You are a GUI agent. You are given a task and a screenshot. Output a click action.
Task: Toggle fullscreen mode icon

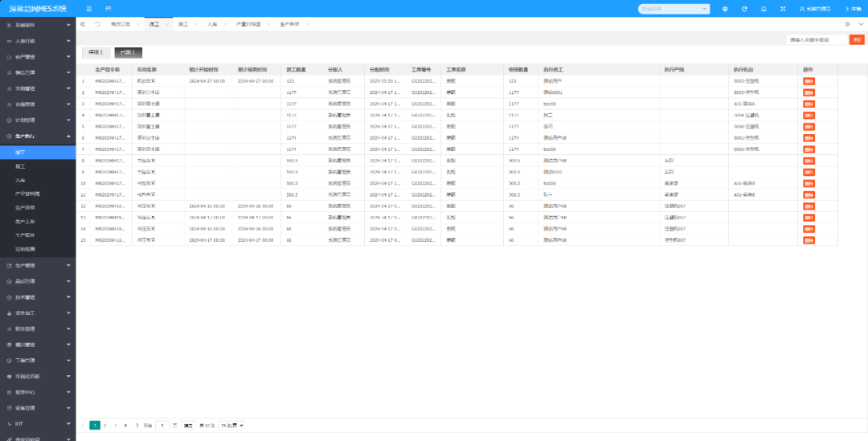pos(782,9)
